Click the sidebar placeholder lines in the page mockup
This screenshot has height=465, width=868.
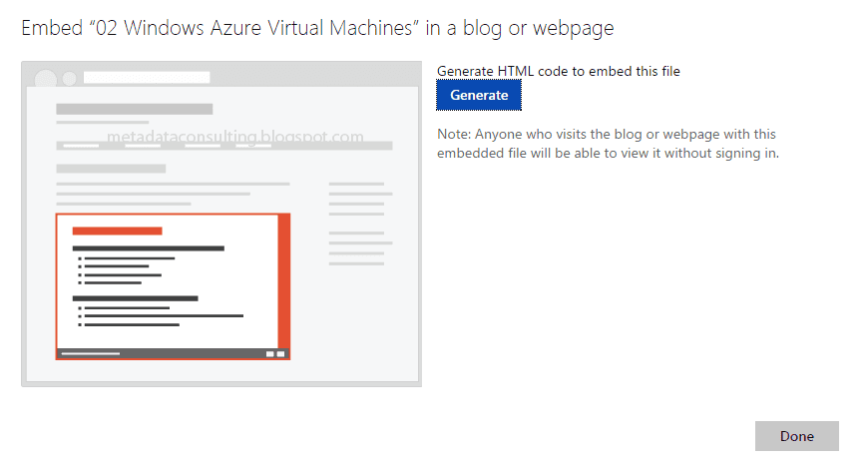coord(360,224)
